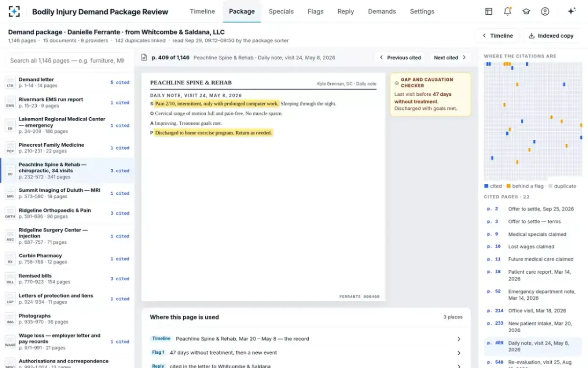Viewport: 588px width, 368px height.
Task: Click the page document icon beside p. 409
Action: [144, 57]
